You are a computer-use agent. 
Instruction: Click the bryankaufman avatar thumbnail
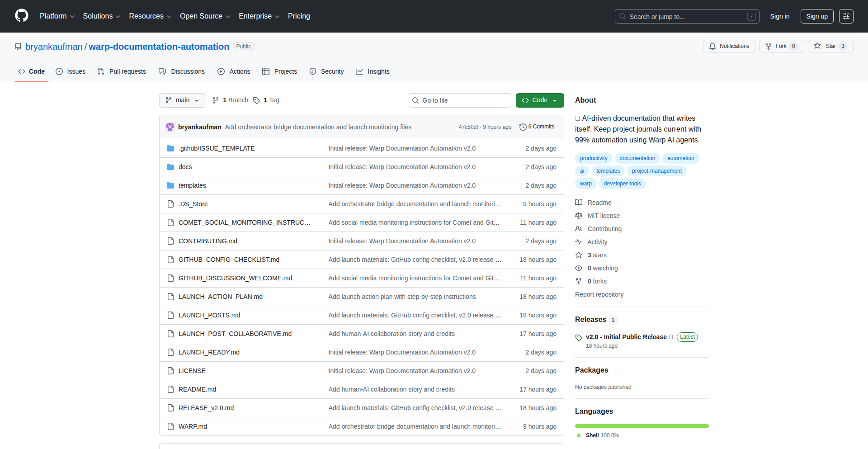pyautogui.click(x=170, y=127)
